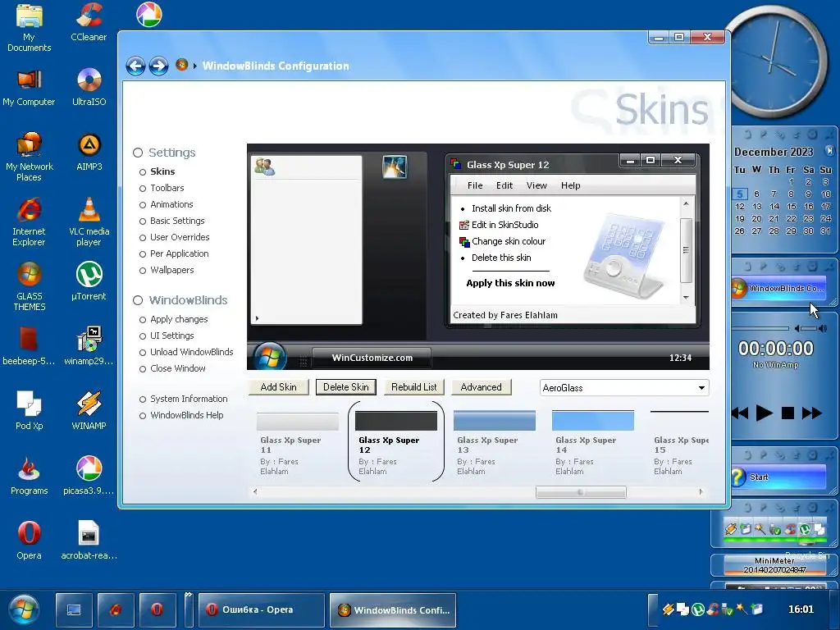Screen dimensions: 840x630
Task: Open beebeep desktop icon
Action: click(x=29, y=346)
